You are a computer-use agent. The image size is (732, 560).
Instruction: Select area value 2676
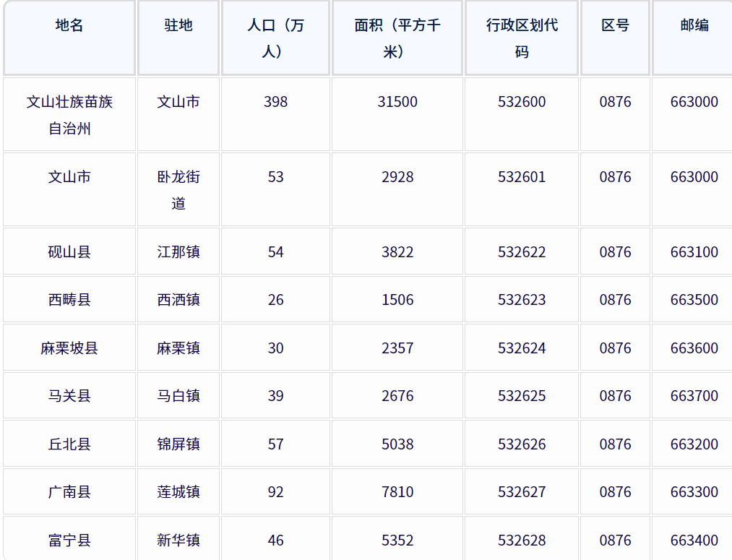point(397,396)
